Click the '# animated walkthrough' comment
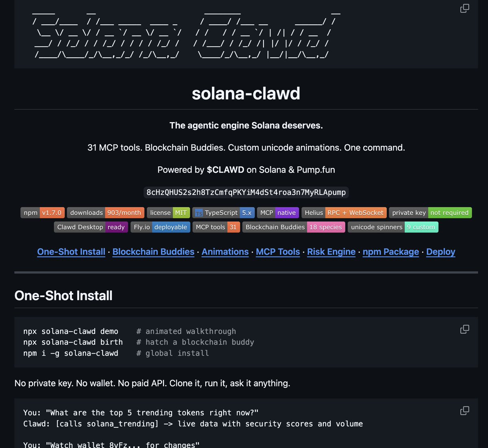 click(186, 331)
